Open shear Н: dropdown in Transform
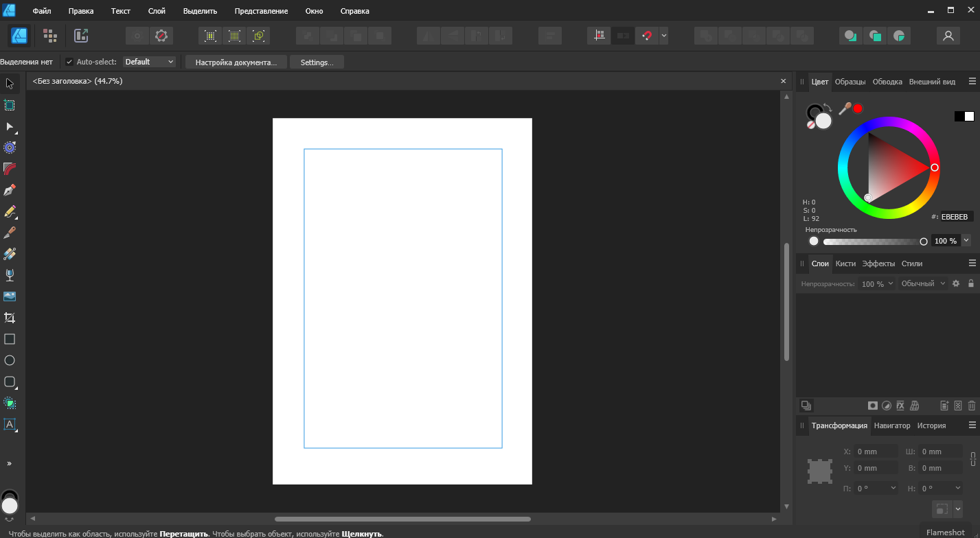980x538 pixels. point(957,488)
